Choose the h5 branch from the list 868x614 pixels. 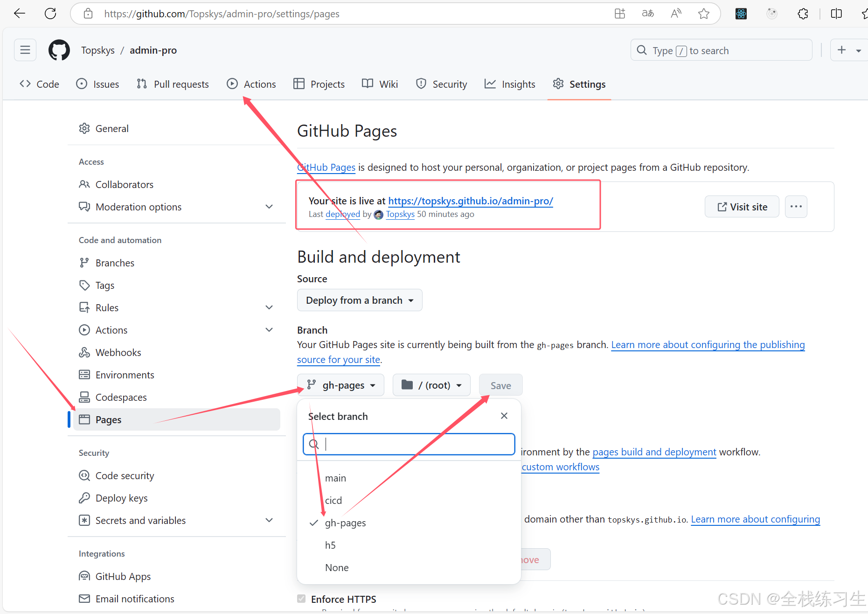tap(409, 545)
